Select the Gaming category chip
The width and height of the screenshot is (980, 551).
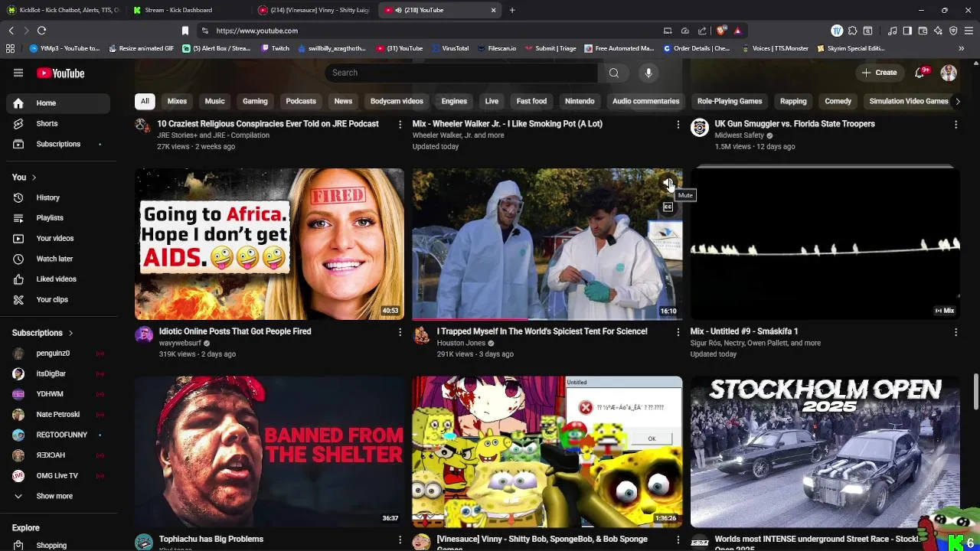255,101
